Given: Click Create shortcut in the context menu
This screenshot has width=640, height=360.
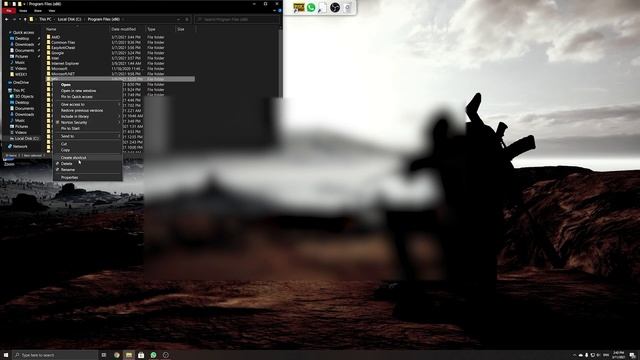Looking at the screenshot, I should pos(73,158).
